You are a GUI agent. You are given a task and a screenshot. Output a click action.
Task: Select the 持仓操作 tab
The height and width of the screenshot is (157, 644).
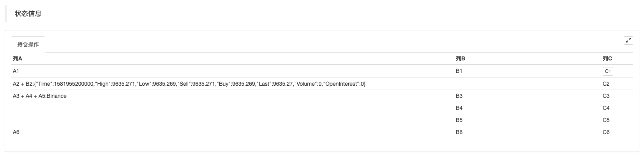(x=28, y=44)
